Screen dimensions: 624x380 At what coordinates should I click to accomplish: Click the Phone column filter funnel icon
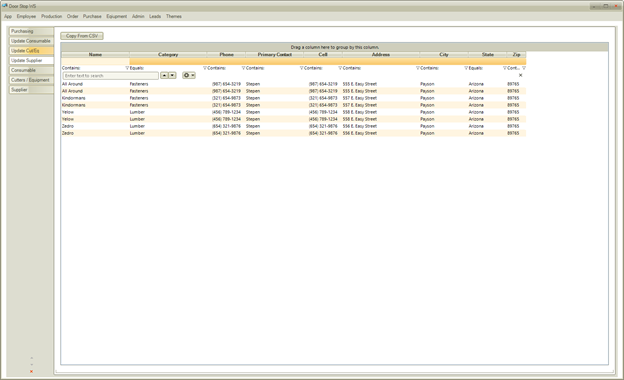tap(244, 68)
